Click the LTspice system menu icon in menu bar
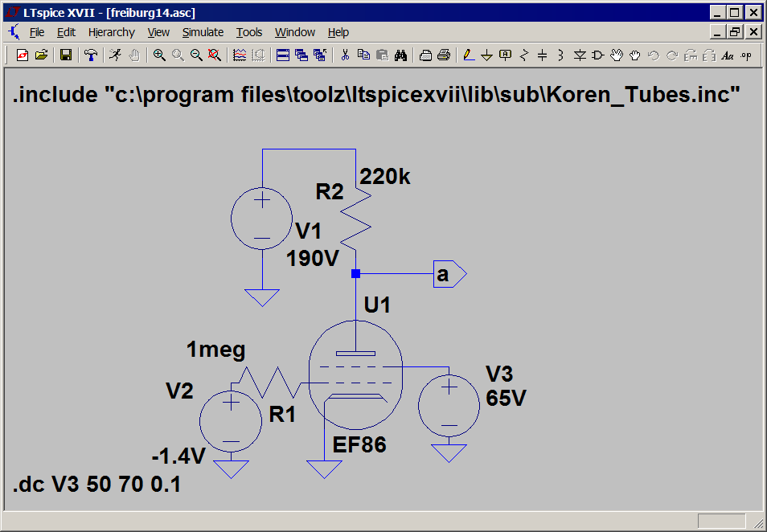767x532 pixels. click(14, 32)
